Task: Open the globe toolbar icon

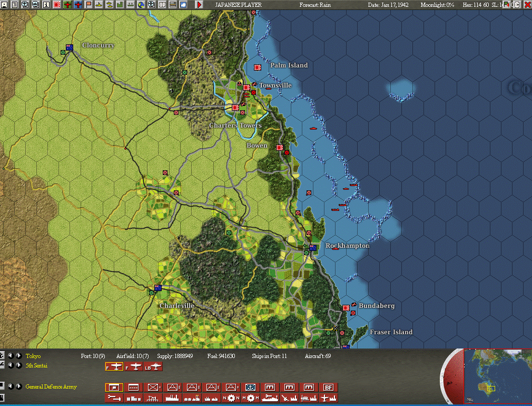Action: (x=141, y=5)
